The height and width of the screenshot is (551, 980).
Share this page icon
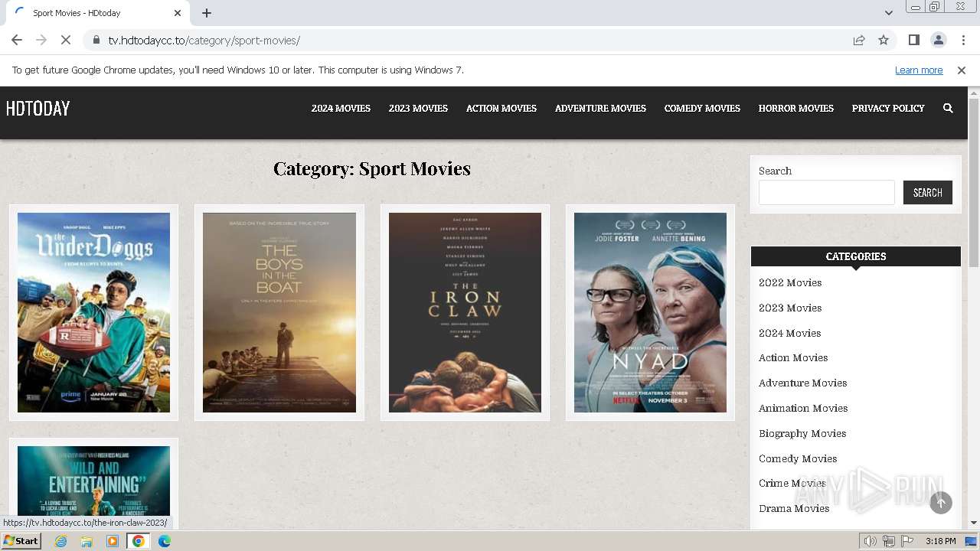click(x=859, y=40)
